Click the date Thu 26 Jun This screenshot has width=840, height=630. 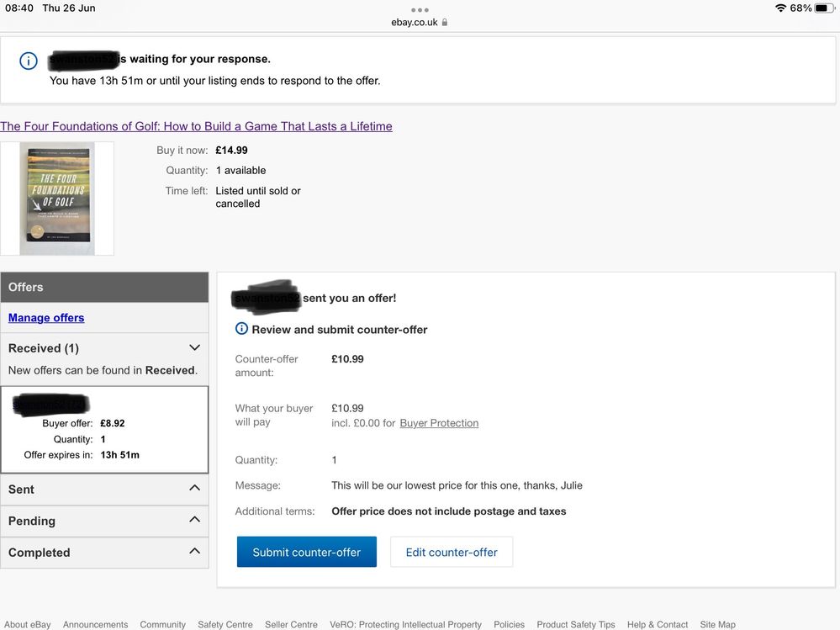[69, 8]
